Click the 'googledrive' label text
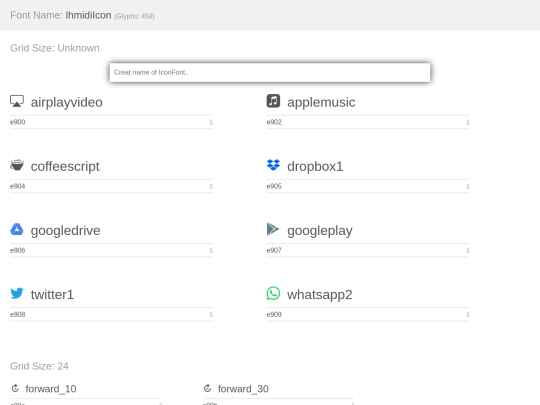The image size is (540, 405). coord(65,230)
